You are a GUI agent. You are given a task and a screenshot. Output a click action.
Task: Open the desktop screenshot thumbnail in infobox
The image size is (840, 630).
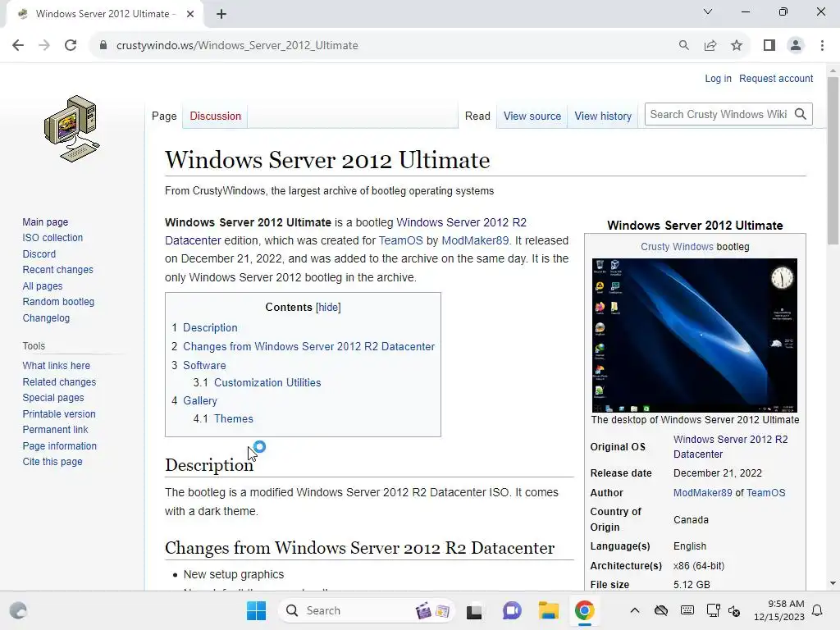tap(694, 336)
